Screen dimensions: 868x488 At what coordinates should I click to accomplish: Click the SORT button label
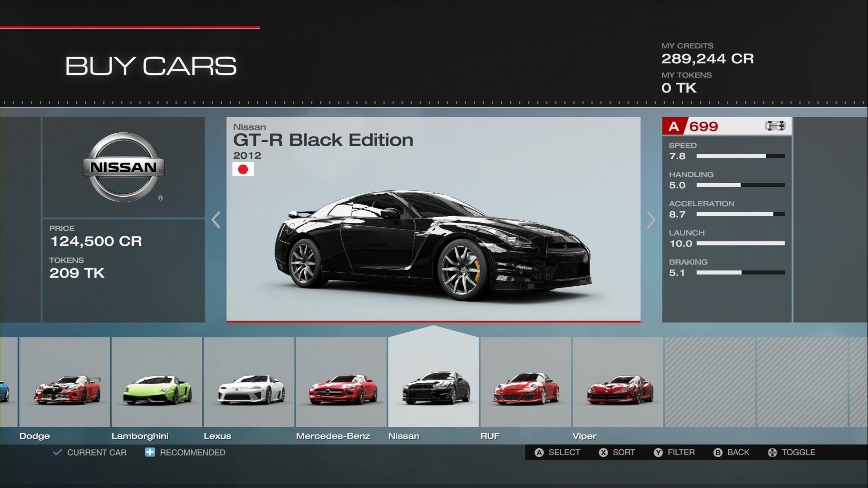[x=624, y=453]
